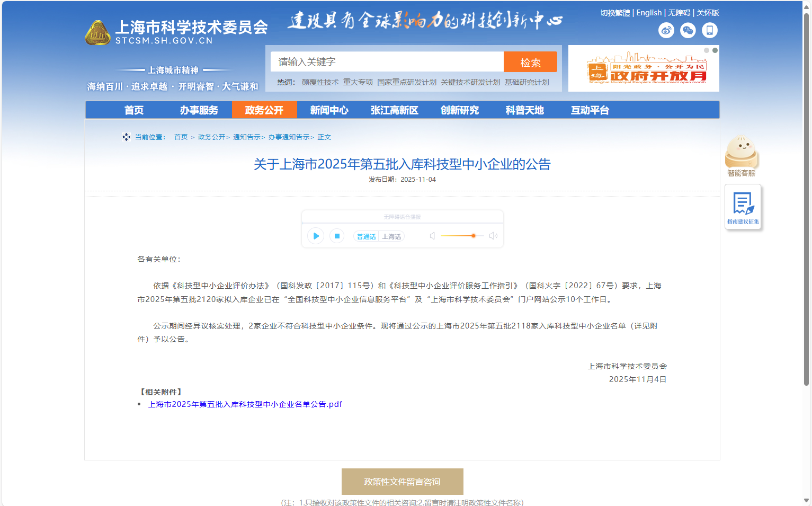Click the mobile phone version icon
Viewport: 812px width, 506px height.
point(709,30)
